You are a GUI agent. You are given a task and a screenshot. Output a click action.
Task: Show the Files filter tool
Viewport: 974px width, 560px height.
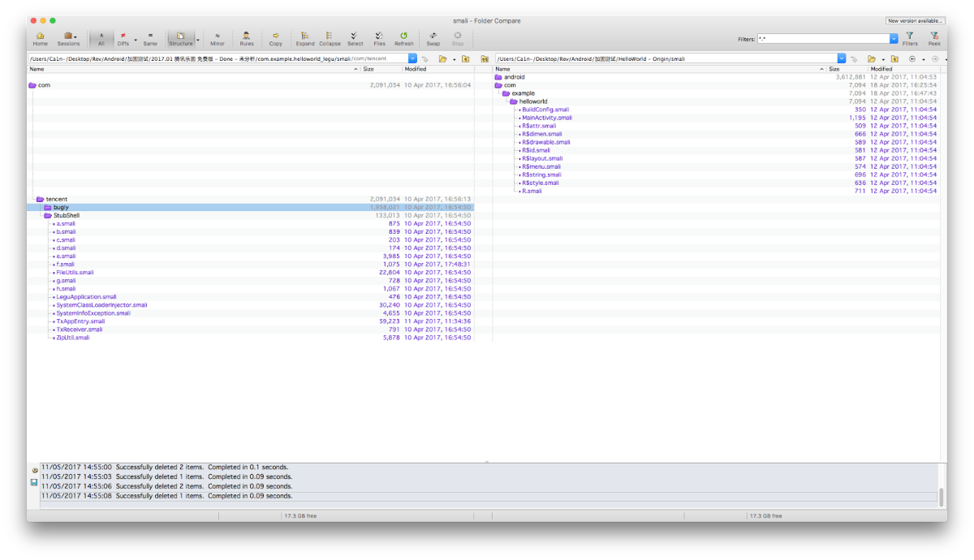click(x=379, y=38)
